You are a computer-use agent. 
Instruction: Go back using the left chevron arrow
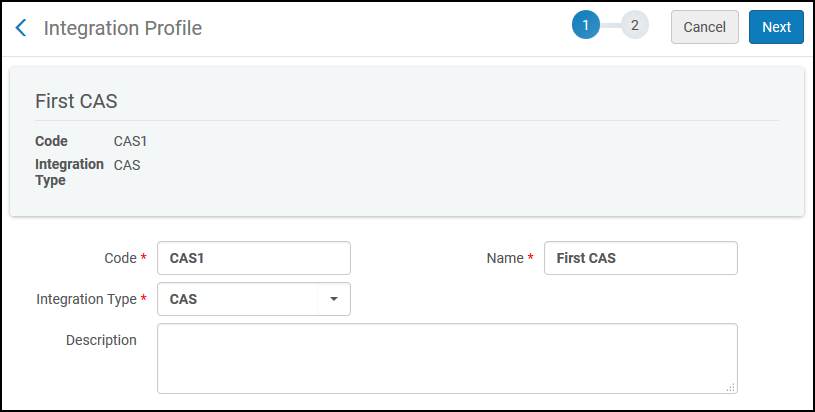pyautogui.click(x=21, y=28)
